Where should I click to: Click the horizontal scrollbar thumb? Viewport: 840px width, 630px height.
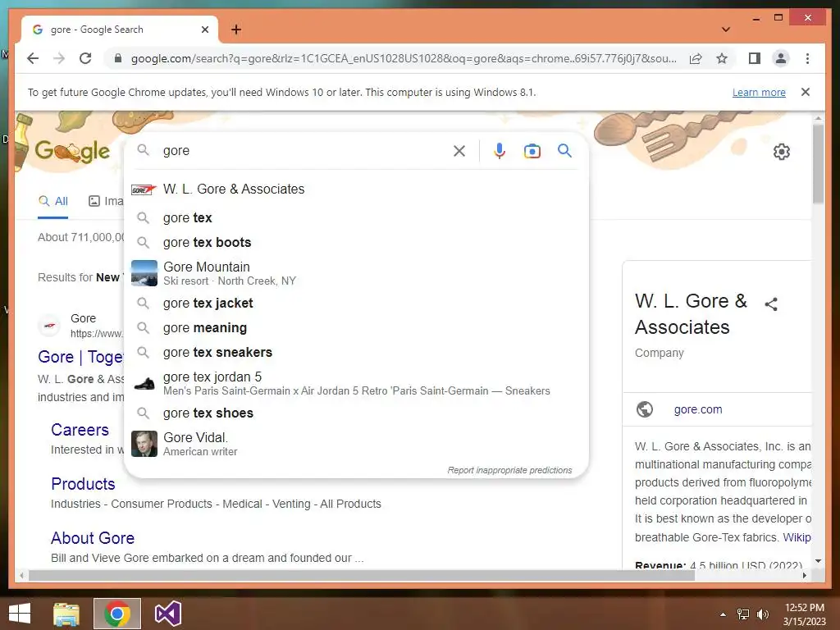pos(362,575)
